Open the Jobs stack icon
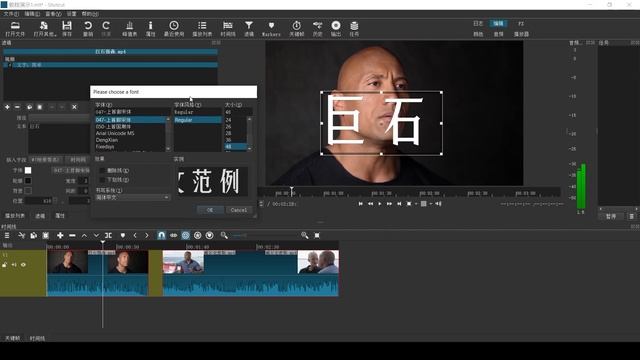Viewport: 640px width, 360px height. pos(354,29)
